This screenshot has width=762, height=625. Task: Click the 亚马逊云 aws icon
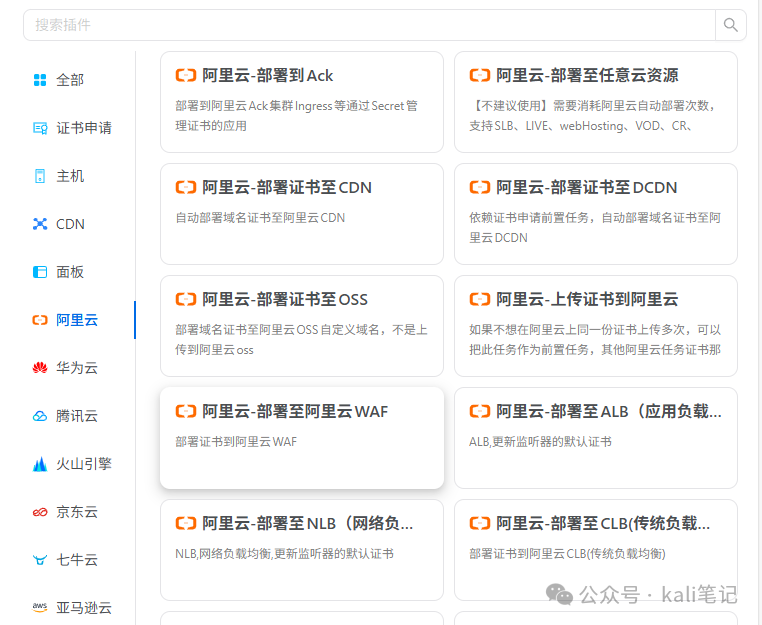40,608
